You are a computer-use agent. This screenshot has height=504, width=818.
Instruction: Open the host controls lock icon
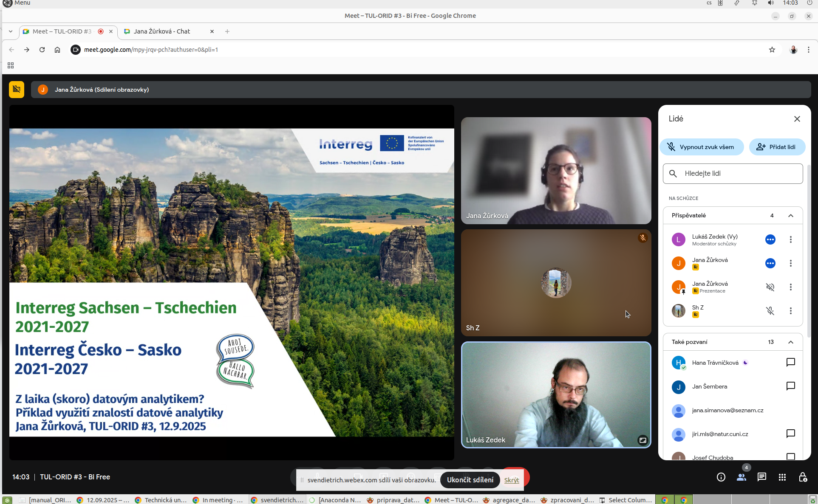pos(802,477)
